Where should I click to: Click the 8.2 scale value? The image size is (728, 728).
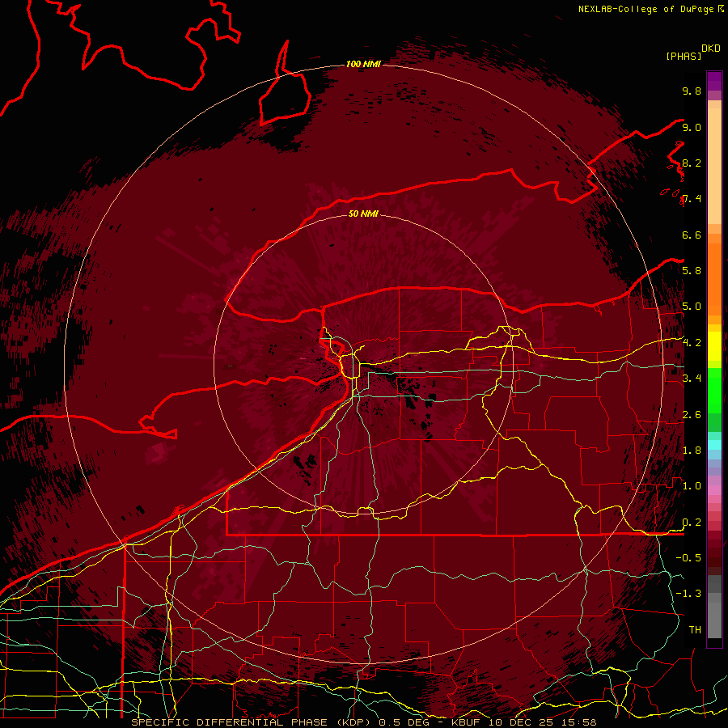click(692, 163)
